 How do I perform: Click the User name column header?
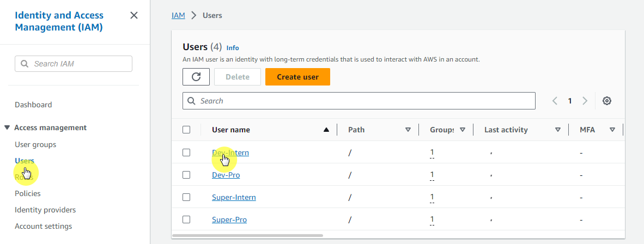pyautogui.click(x=231, y=130)
